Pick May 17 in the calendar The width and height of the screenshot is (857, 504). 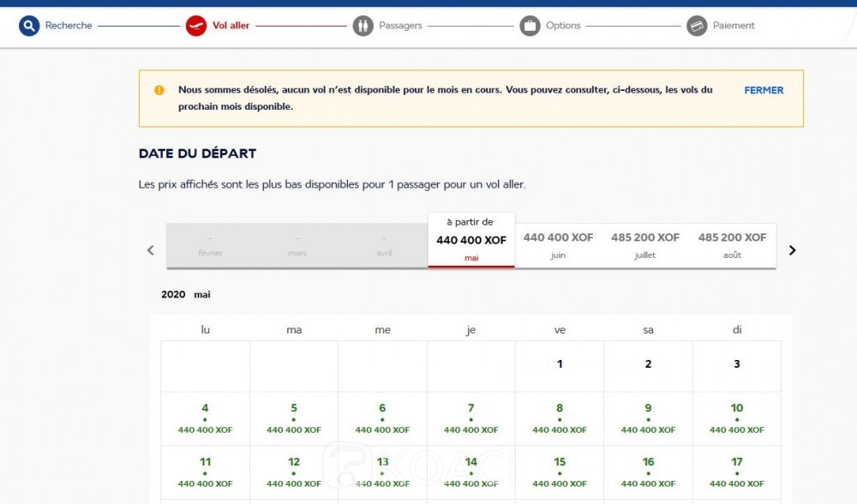736,471
